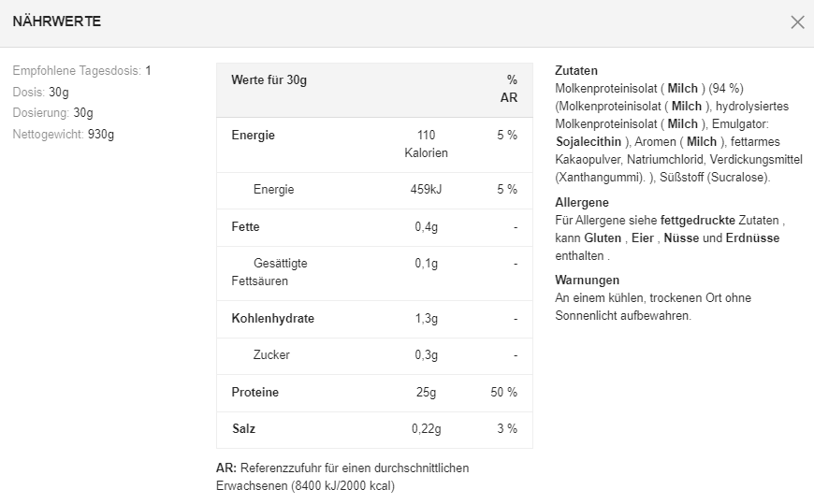Click the % AR column header
This screenshot has height=504, width=814.
click(510, 89)
